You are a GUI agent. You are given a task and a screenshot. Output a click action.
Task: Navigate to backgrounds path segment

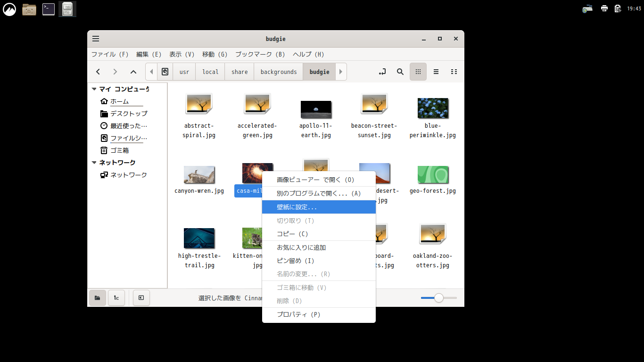(279, 72)
